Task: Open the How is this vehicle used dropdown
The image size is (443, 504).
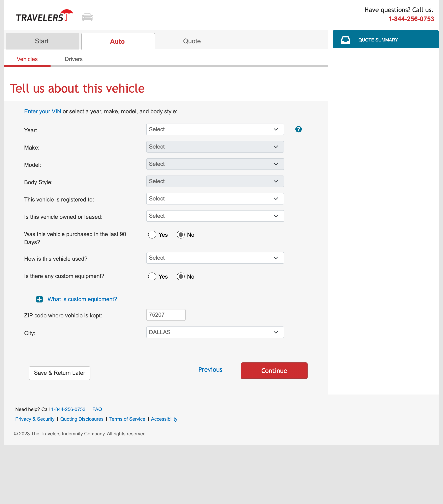Action: (x=215, y=258)
